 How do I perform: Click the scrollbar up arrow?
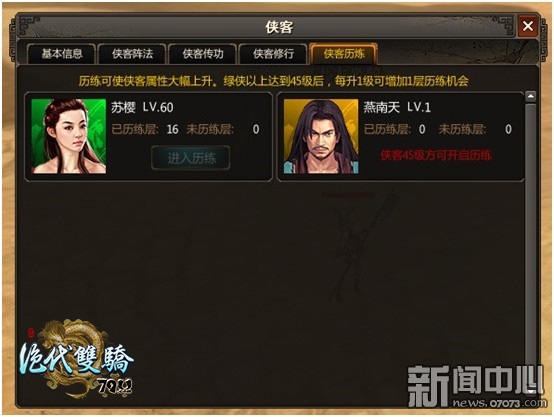tap(531, 96)
